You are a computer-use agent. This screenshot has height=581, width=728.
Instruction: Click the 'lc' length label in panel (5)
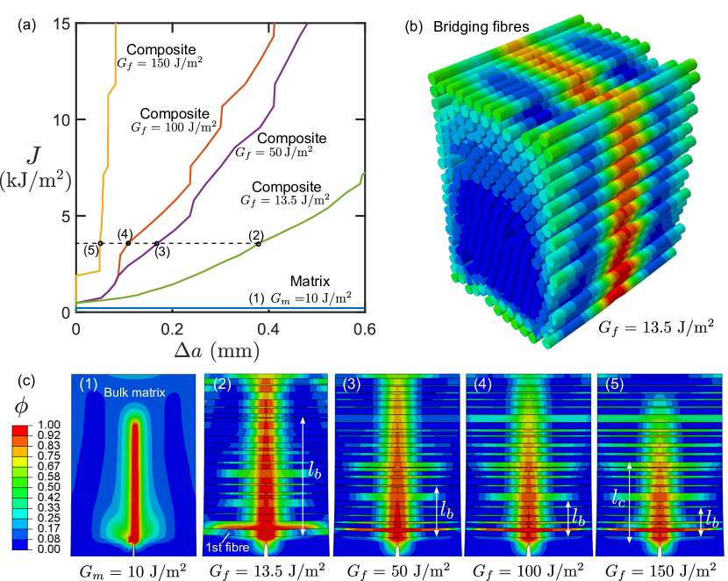[618, 499]
